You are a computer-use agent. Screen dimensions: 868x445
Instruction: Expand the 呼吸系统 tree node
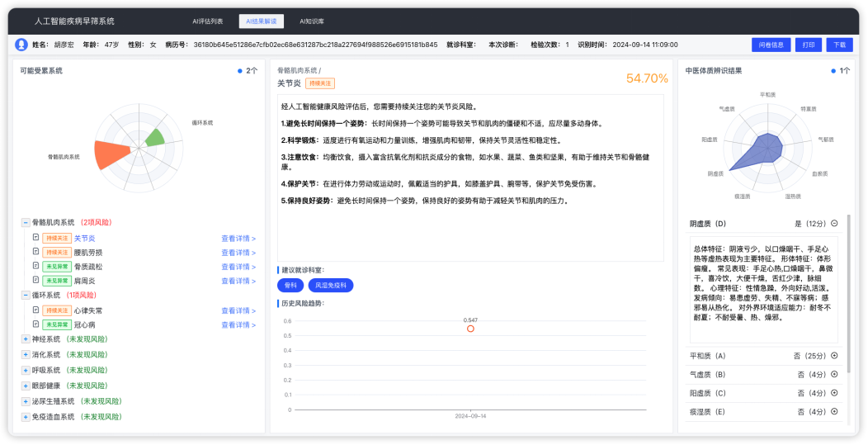pos(26,370)
